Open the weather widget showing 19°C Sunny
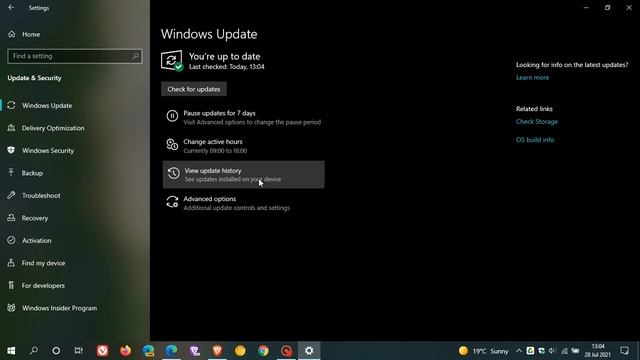 483,351
